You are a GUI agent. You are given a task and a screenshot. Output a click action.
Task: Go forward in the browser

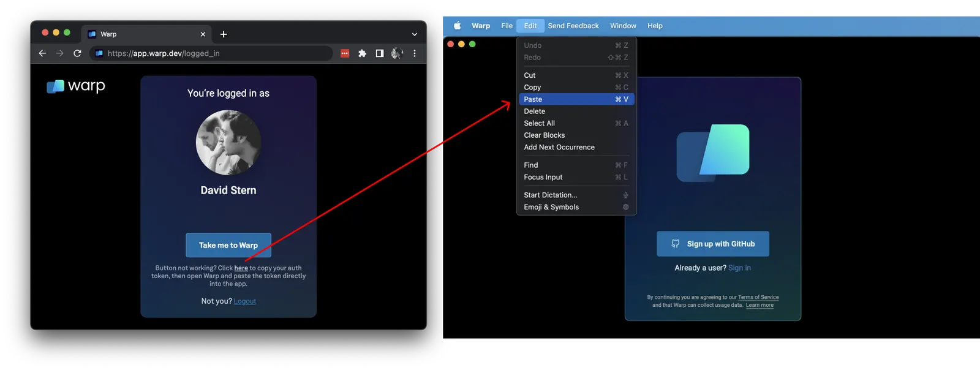pyautogui.click(x=59, y=53)
